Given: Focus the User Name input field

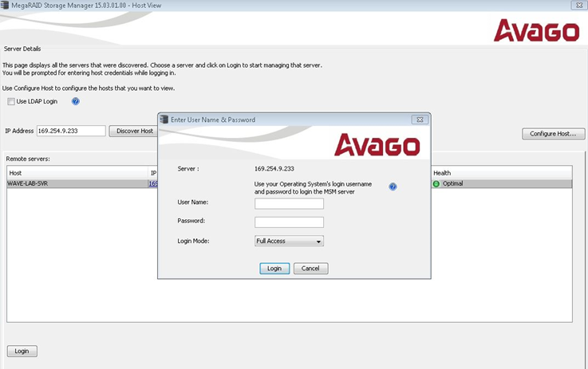Looking at the screenshot, I should coord(289,203).
